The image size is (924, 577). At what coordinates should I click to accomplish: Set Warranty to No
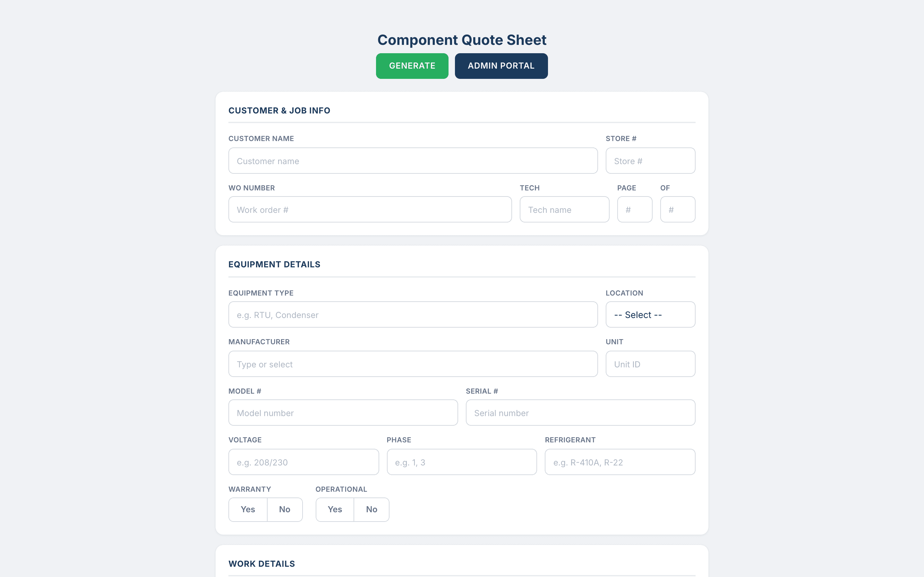(285, 509)
